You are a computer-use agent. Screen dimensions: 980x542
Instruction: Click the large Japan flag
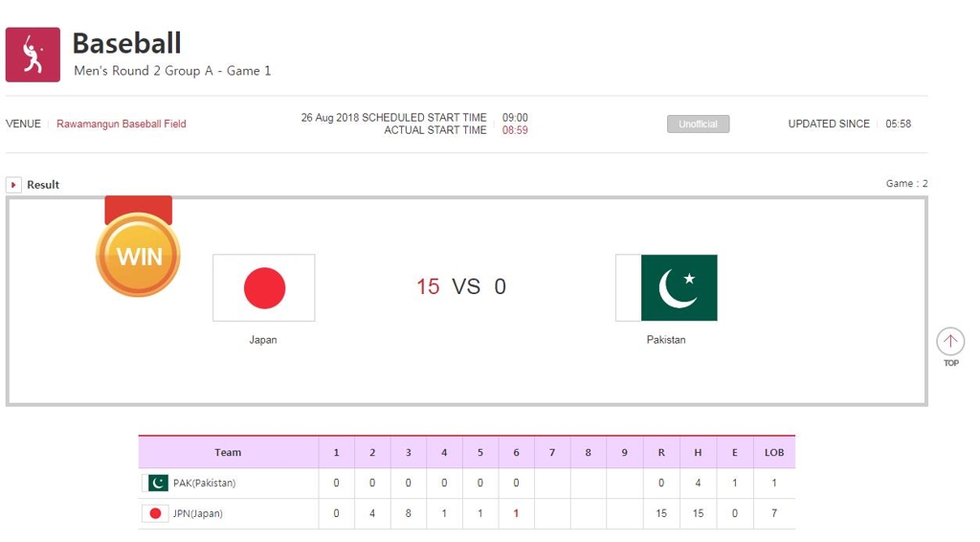[x=264, y=287]
